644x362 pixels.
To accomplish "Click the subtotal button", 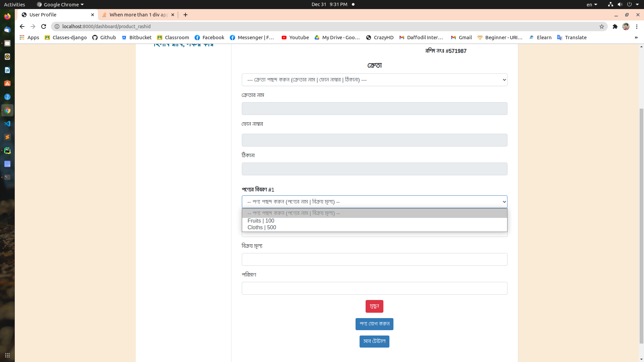I will tap(374, 341).
